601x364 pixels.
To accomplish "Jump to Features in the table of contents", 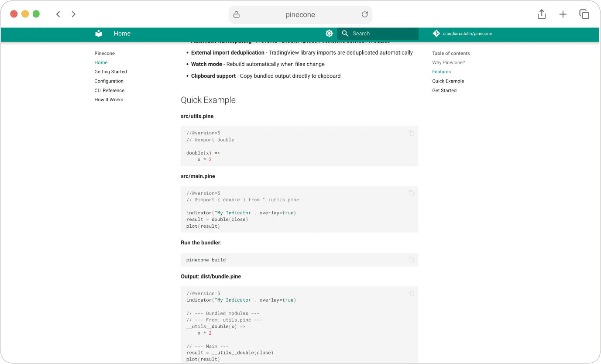I will pyautogui.click(x=441, y=72).
